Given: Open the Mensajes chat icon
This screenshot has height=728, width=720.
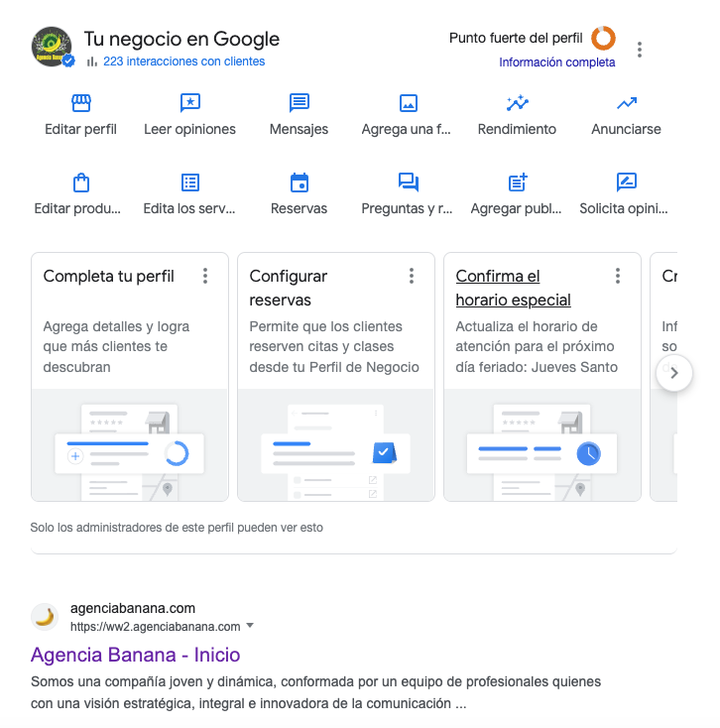Looking at the screenshot, I should pos(299,103).
